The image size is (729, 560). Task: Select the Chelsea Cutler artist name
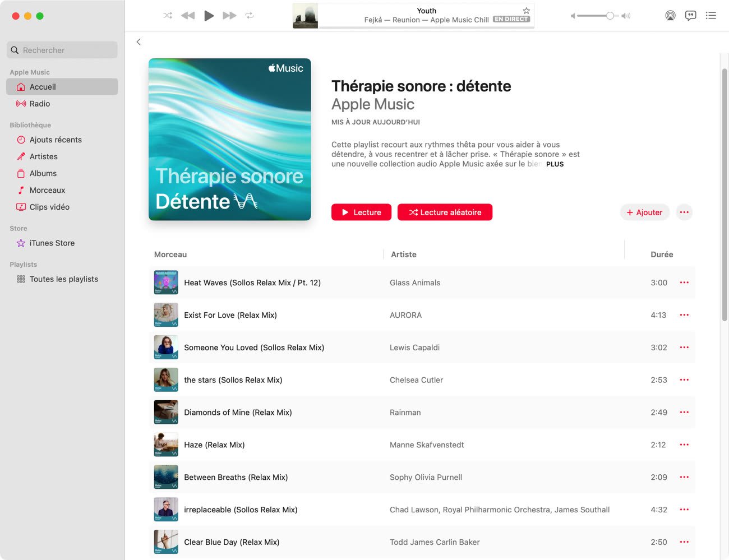pos(416,381)
